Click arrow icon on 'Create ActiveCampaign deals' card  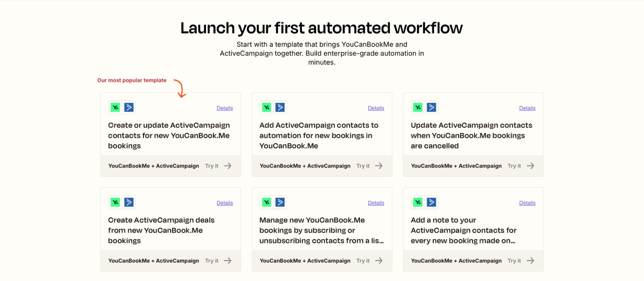pyautogui.click(x=228, y=260)
